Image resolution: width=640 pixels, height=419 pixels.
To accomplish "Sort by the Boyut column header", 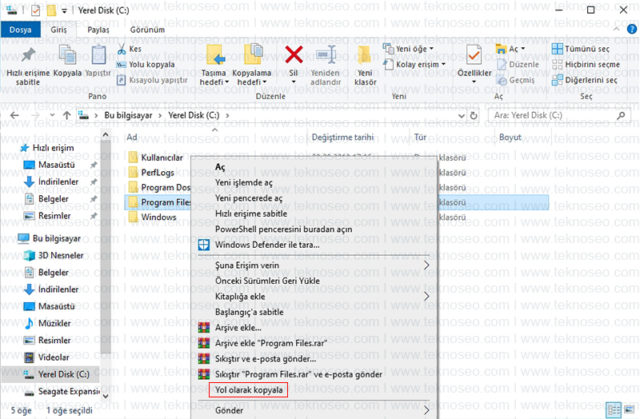I will tap(510, 137).
